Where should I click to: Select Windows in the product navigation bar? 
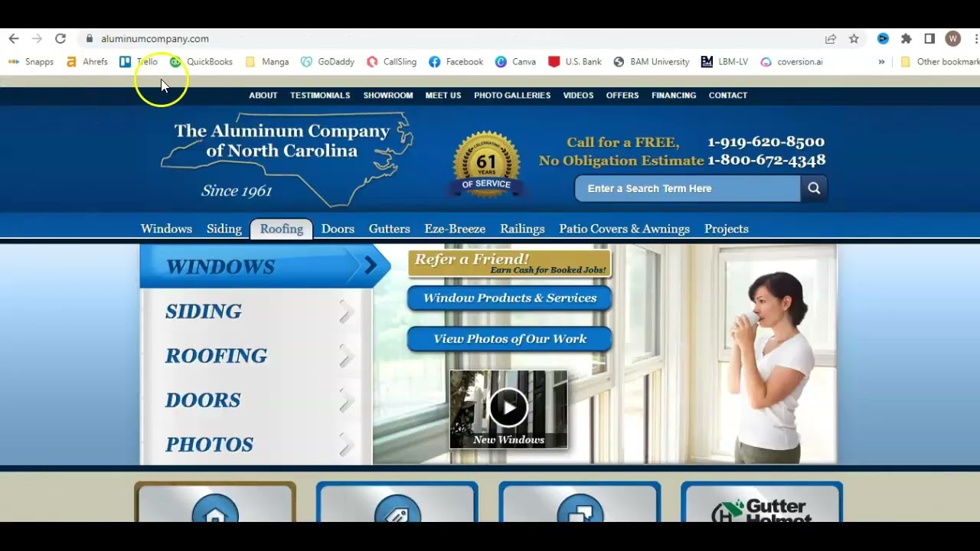pyautogui.click(x=166, y=229)
